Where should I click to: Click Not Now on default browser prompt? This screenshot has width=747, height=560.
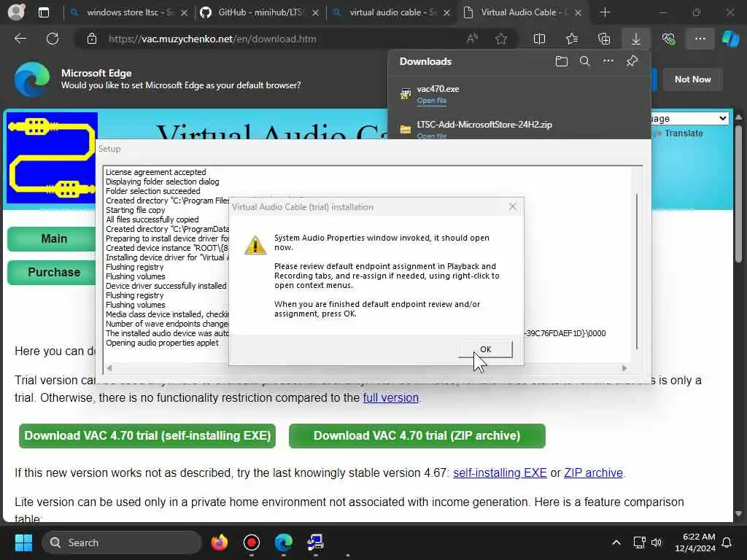(693, 79)
